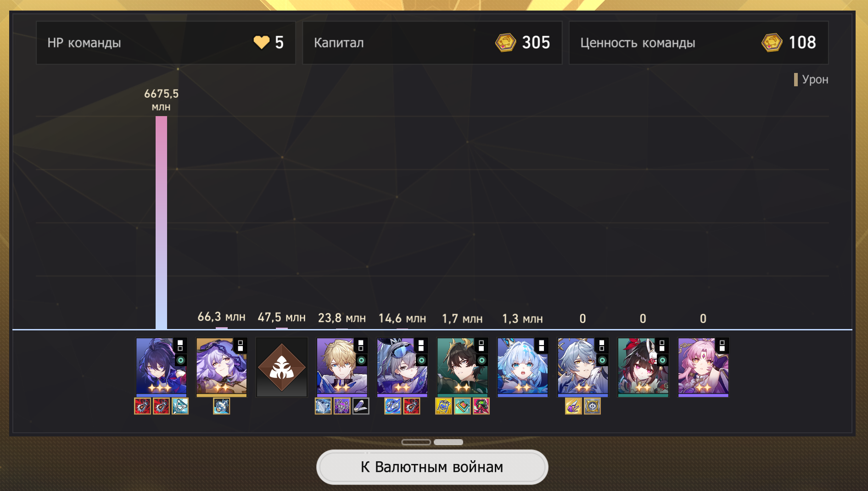868x491 pixels.
Task: Select the first page indicator pill
Action: tap(416, 442)
